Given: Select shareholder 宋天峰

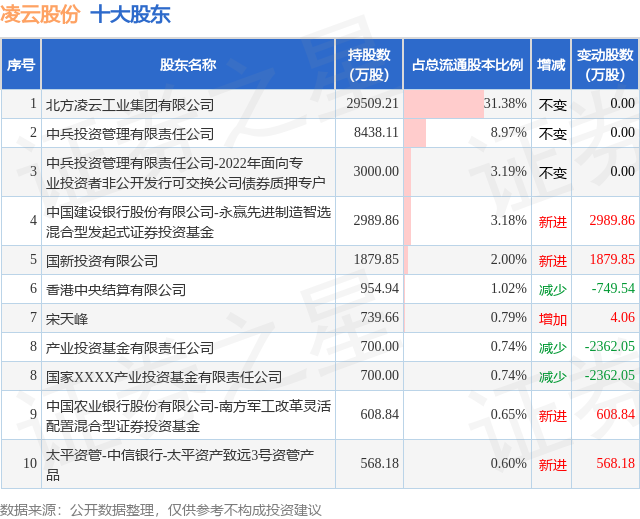Looking at the screenshot, I should (67, 319).
